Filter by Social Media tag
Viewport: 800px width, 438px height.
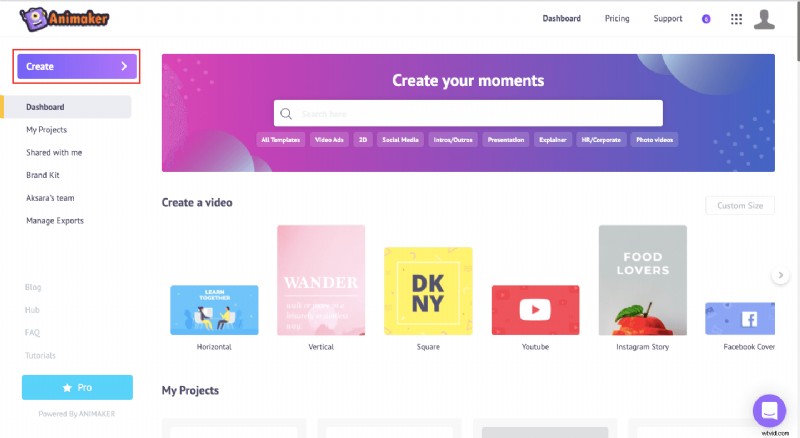(401, 140)
